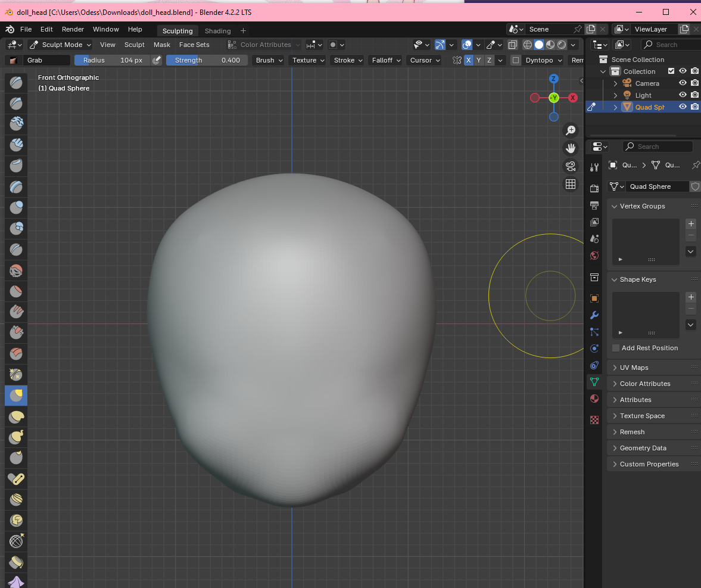Open the Sculpt Mode dropdown
The height and width of the screenshot is (588, 701).
(60, 45)
